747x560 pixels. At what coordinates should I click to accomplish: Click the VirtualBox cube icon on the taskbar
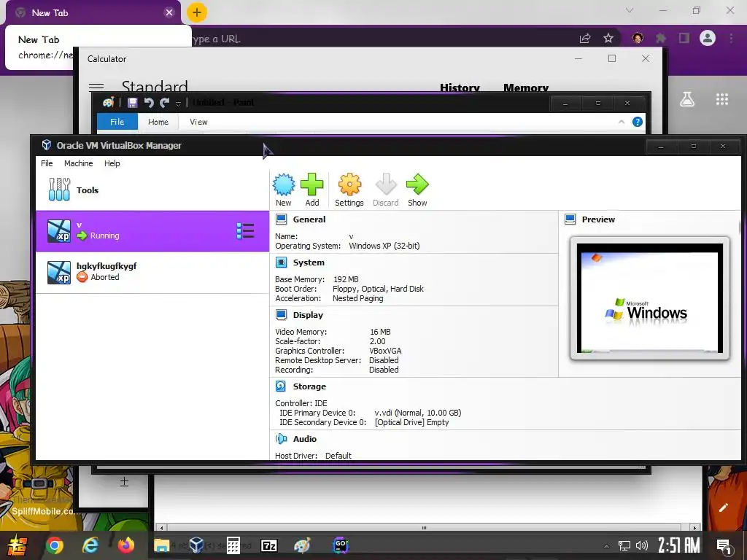tap(196, 545)
